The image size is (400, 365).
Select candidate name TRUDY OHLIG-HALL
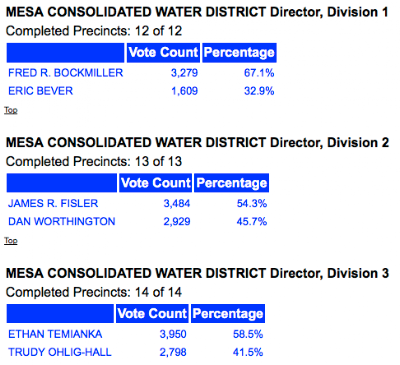coord(60,352)
